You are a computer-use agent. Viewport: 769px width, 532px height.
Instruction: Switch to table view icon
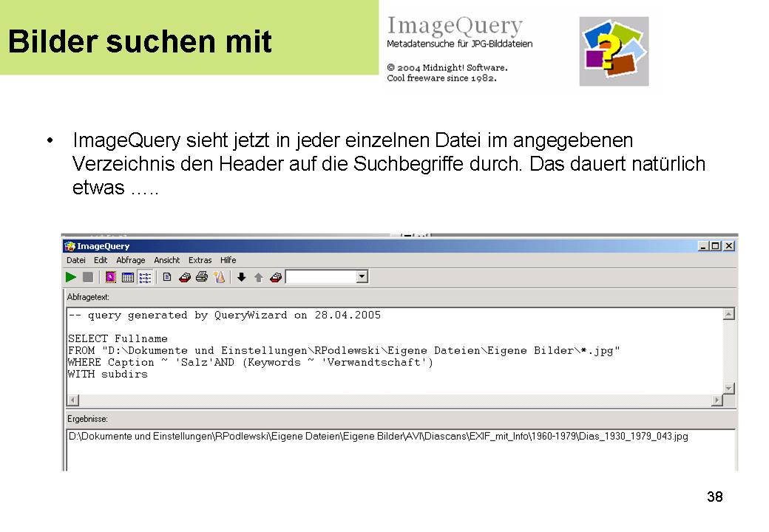click(127, 277)
